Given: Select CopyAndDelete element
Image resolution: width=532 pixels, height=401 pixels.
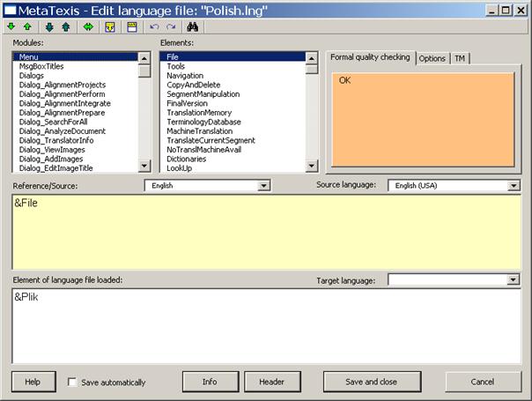Looking at the screenshot, I should 233,85.
